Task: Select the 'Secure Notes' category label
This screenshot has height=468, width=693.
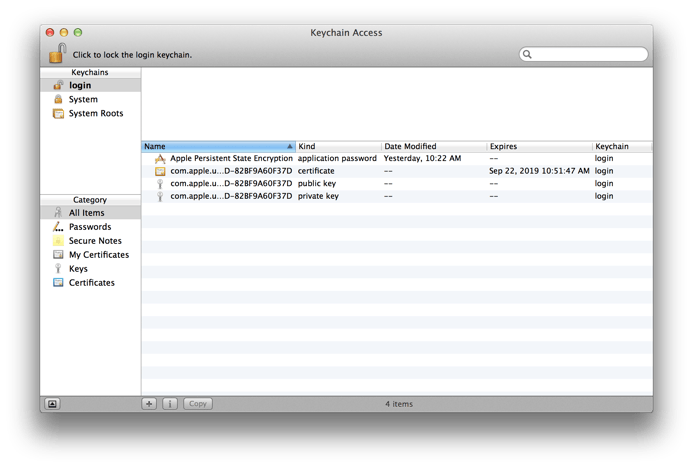Action: click(95, 241)
